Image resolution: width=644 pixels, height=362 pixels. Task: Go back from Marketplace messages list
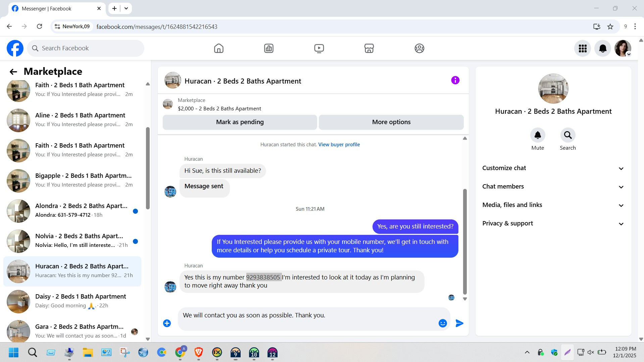tap(13, 71)
